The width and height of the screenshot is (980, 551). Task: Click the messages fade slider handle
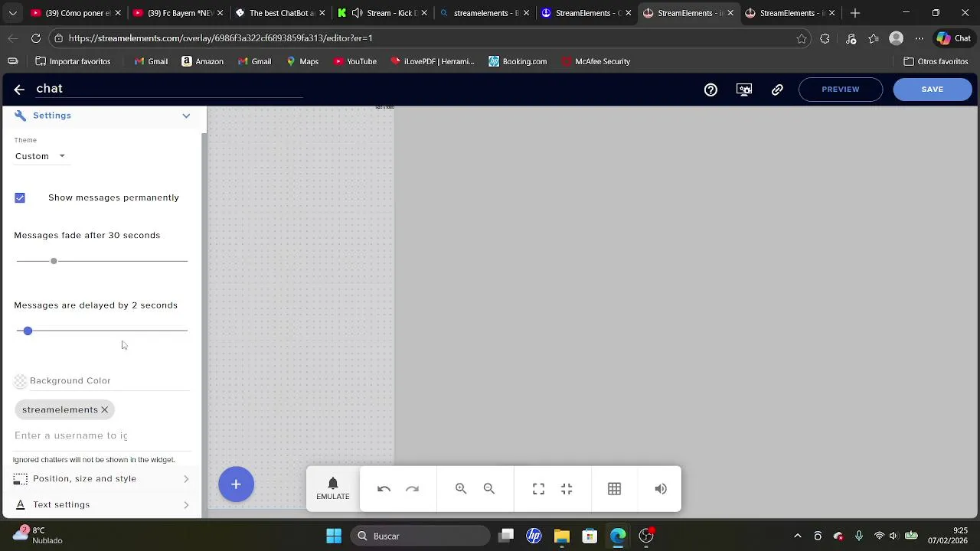[54, 261]
